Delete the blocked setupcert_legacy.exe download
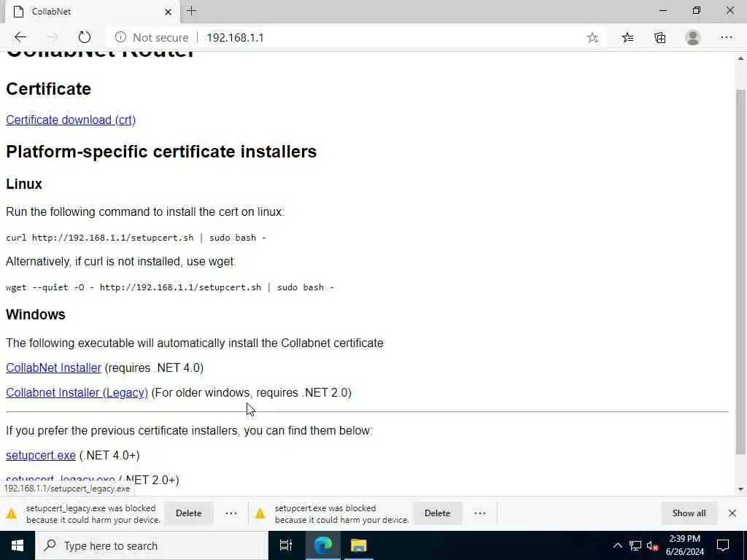The image size is (747, 560). coord(189,513)
